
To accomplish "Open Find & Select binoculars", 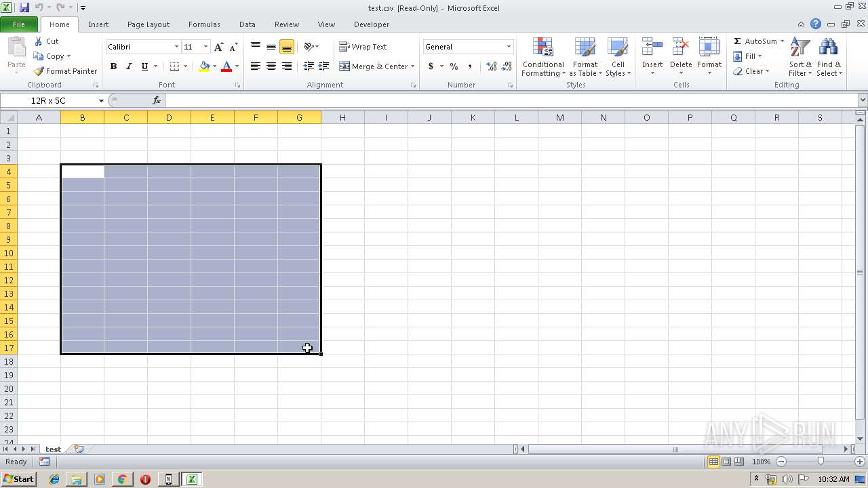I will [x=828, y=57].
